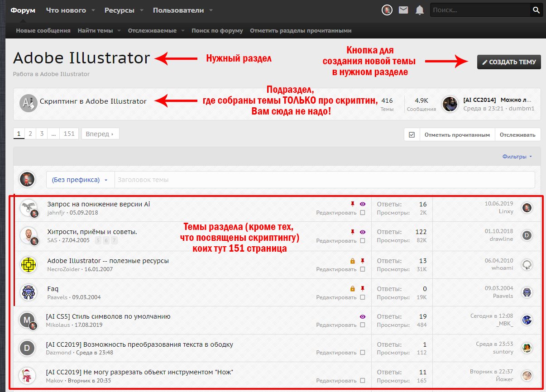Viewport: 546px width, 392px height.
Task: Tick the checkbox for the 'Запрос на понижение версии Ai' thread
Action: [x=362, y=212]
